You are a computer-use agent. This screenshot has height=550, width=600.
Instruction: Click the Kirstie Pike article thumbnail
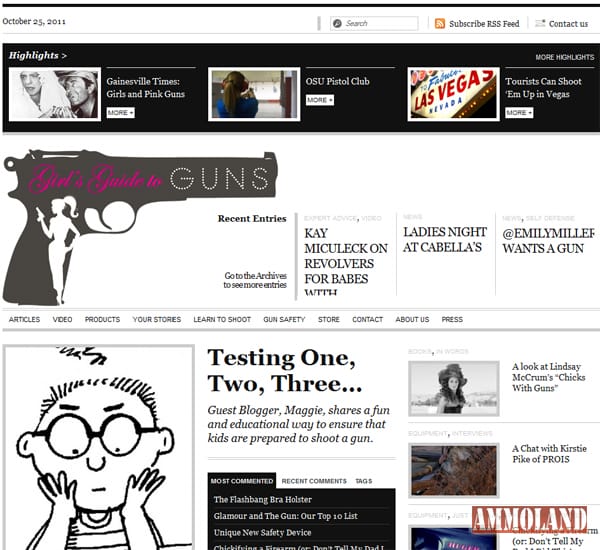[x=454, y=470]
